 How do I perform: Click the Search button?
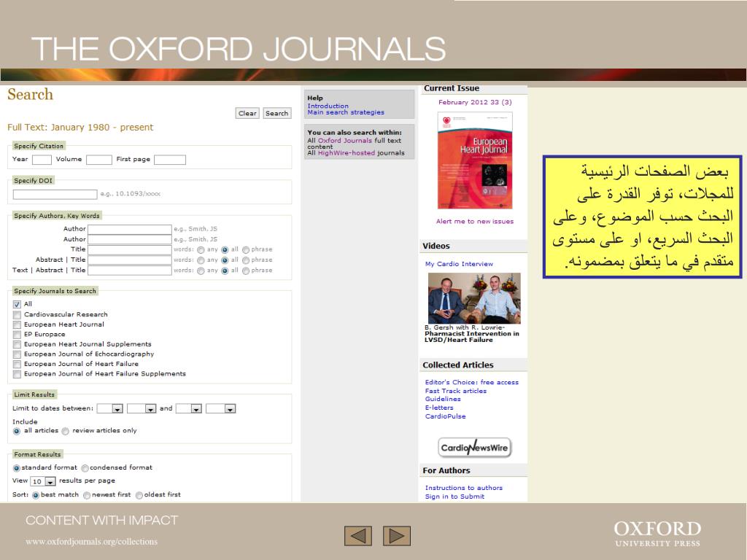[x=276, y=113]
